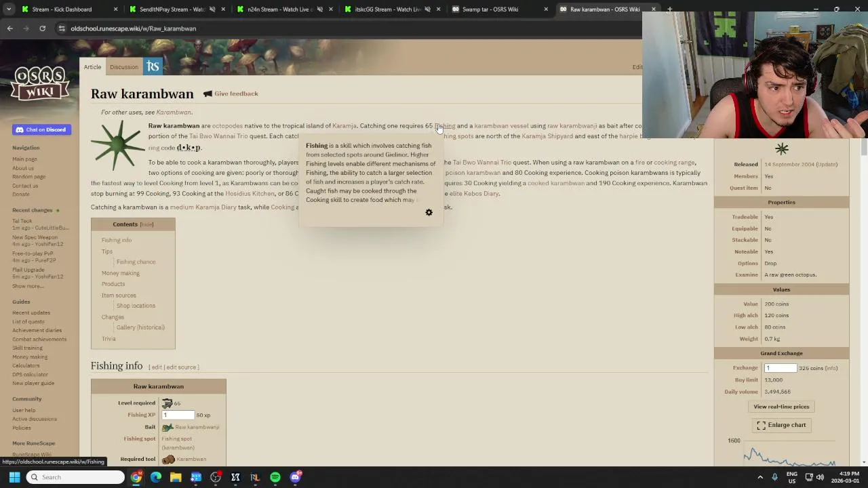Open the Article tab
This screenshot has height=488, width=868.
pos(92,66)
